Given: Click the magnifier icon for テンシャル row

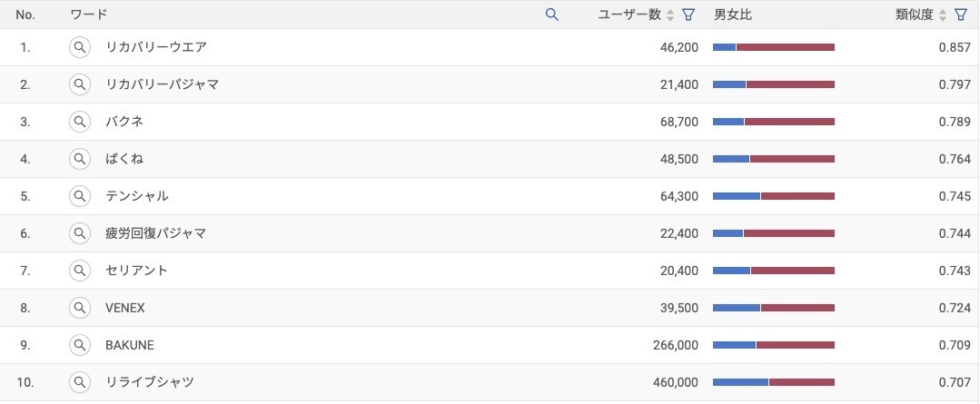Looking at the screenshot, I should (x=80, y=196).
